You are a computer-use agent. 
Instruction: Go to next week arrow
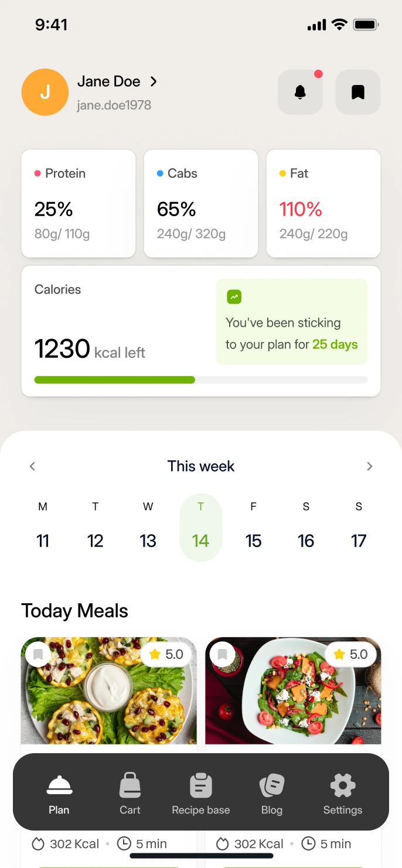click(x=369, y=466)
